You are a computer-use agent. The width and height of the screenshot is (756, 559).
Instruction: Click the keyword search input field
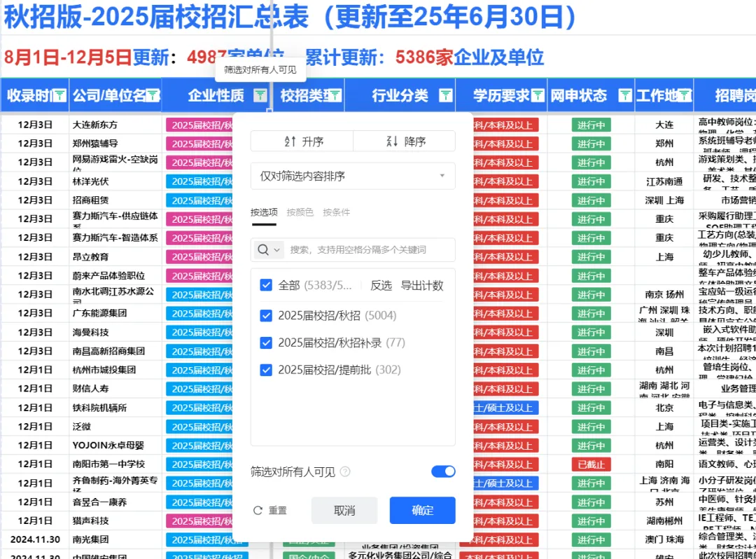click(370, 249)
